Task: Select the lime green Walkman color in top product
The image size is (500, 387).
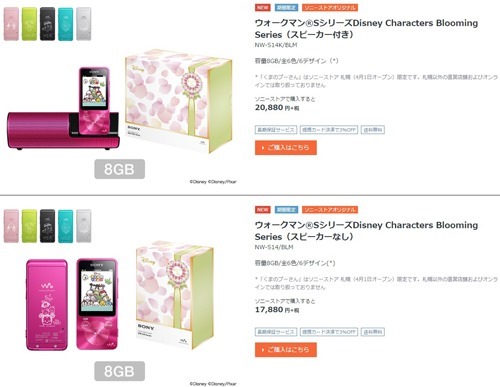Action: pyautogui.click(x=29, y=24)
